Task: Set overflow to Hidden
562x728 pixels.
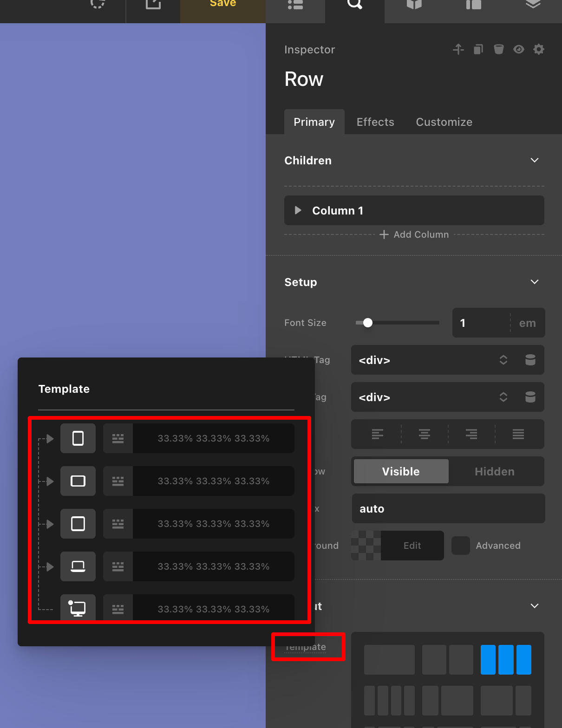Action: click(494, 472)
